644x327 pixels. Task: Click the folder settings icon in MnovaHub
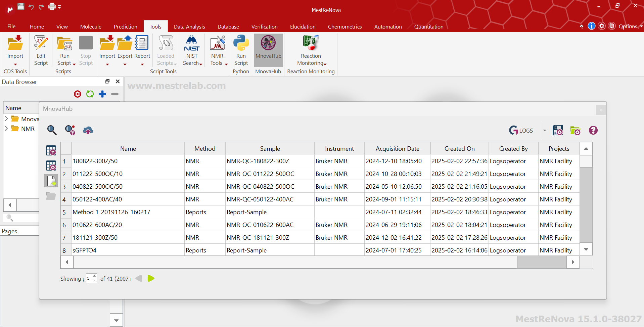pos(575,130)
